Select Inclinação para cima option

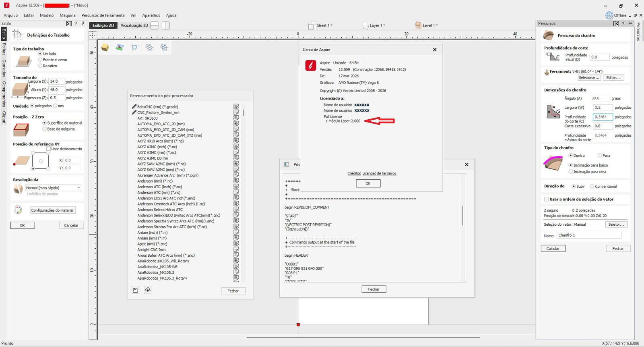[571, 172]
